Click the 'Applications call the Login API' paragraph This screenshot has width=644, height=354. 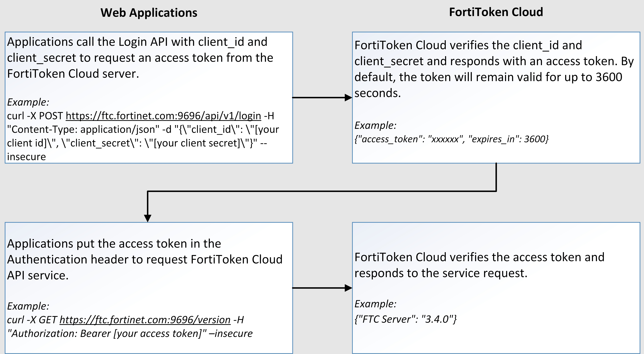(x=140, y=58)
